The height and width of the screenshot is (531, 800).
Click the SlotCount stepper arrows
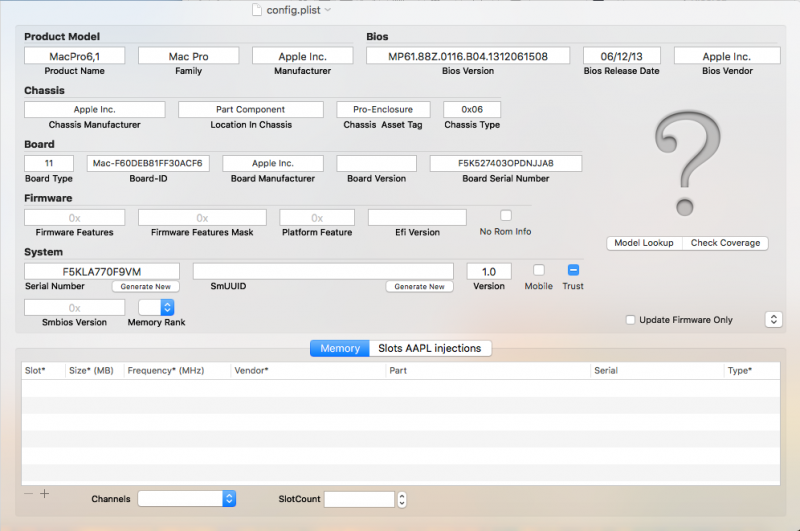tap(402, 499)
